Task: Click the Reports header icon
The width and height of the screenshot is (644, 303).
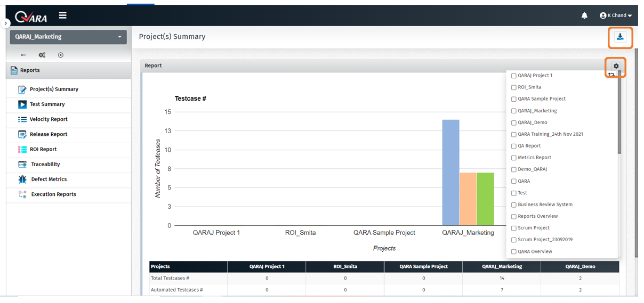Action: click(x=14, y=70)
